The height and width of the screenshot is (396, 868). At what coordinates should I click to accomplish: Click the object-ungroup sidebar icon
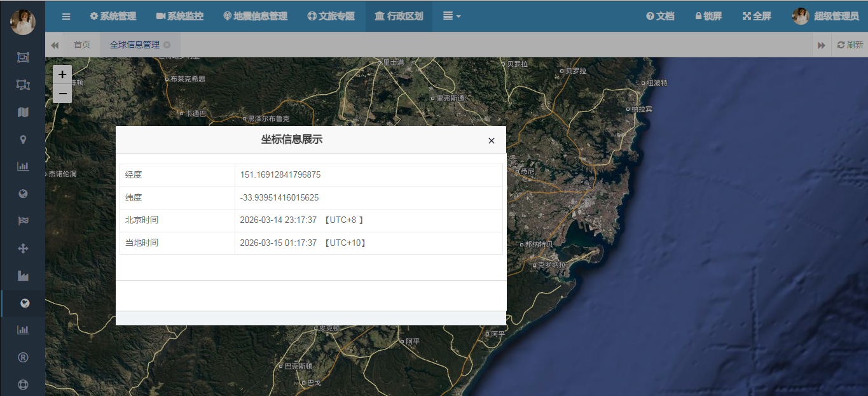click(x=23, y=85)
